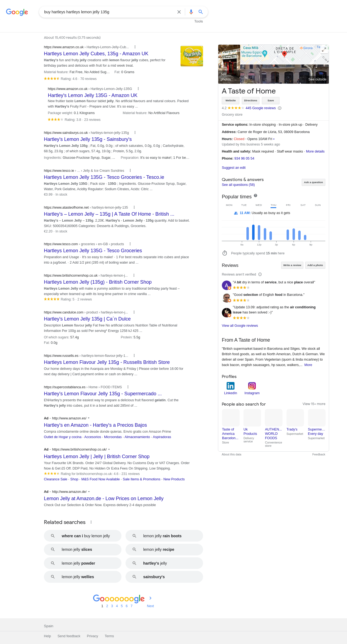The width and height of the screenshot is (347, 644).
Task: Expand the map in the knowledge panel
Action: tap(324, 49)
